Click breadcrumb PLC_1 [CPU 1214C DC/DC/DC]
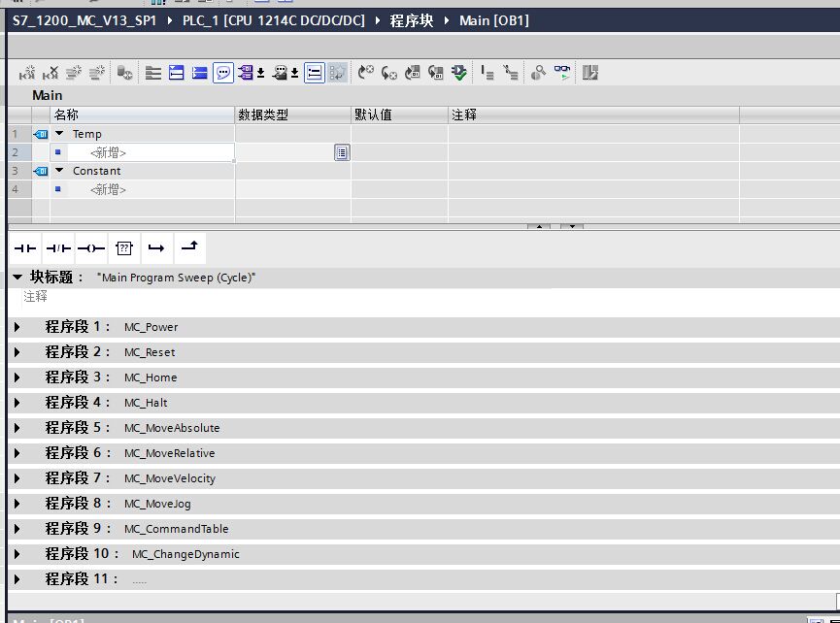The height and width of the screenshot is (623, 840). [273, 21]
